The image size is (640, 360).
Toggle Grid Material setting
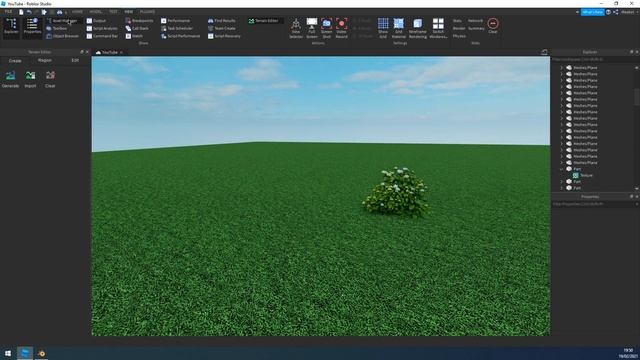click(x=399, y=28)
